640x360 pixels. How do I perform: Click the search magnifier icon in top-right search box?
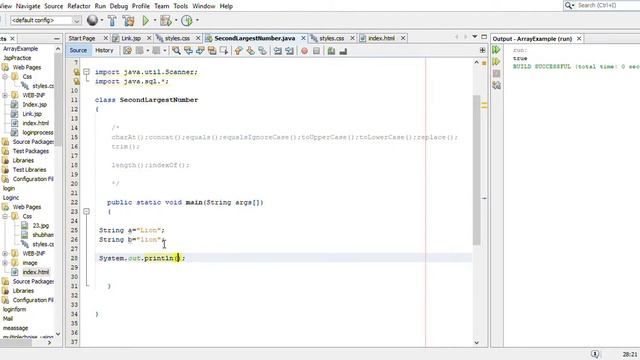pos(568,5)
